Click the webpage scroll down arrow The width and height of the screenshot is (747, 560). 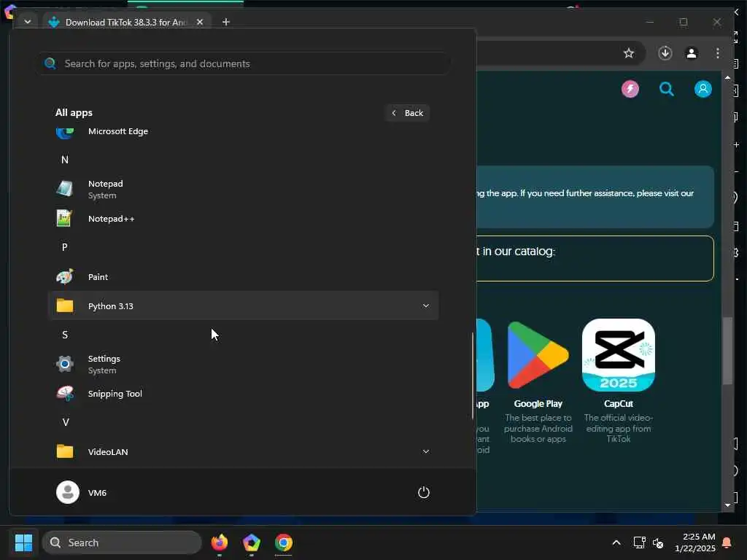pyautogui.click(x=727, y=505)
